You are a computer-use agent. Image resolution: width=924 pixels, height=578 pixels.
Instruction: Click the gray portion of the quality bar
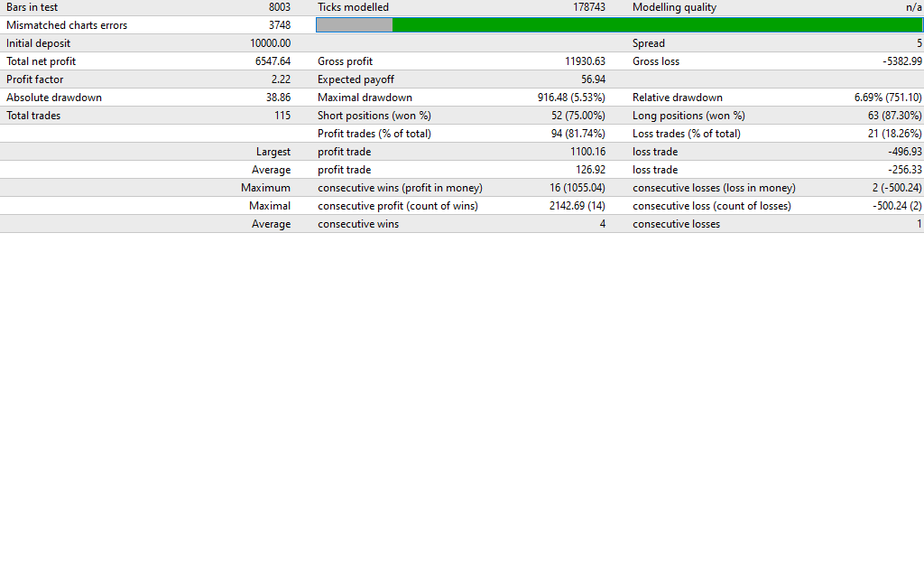[354, 25]
